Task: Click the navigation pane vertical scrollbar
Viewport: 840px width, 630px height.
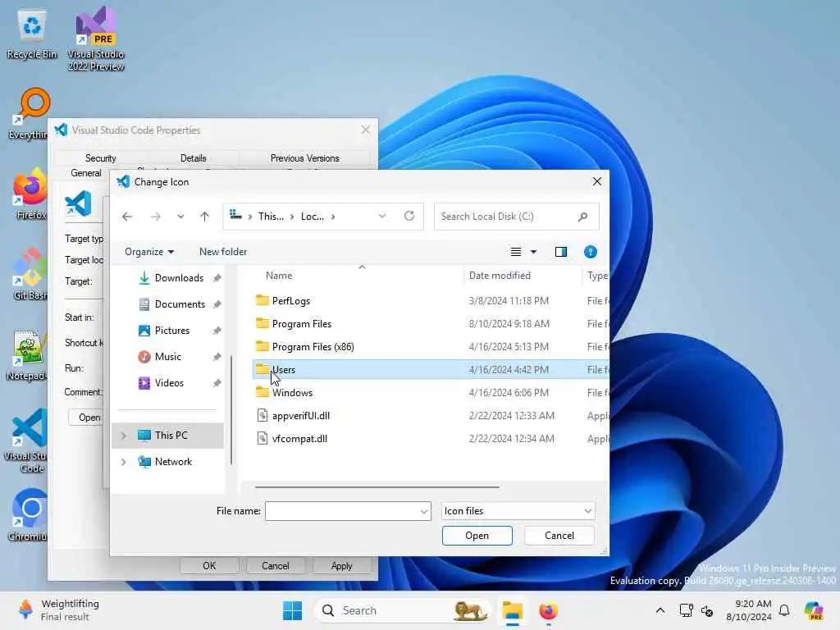Action: [231, 410]
